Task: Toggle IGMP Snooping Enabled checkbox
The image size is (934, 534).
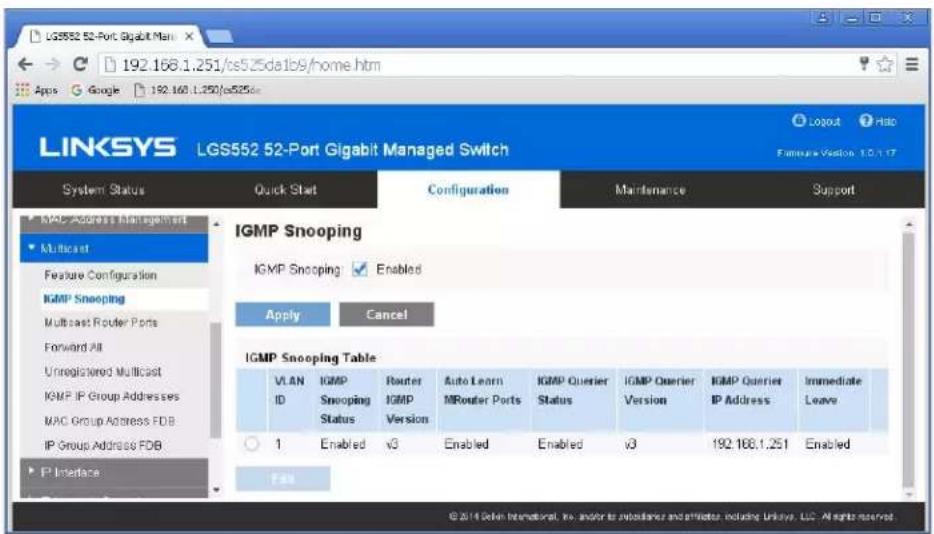Action: [x=360, y=269]
